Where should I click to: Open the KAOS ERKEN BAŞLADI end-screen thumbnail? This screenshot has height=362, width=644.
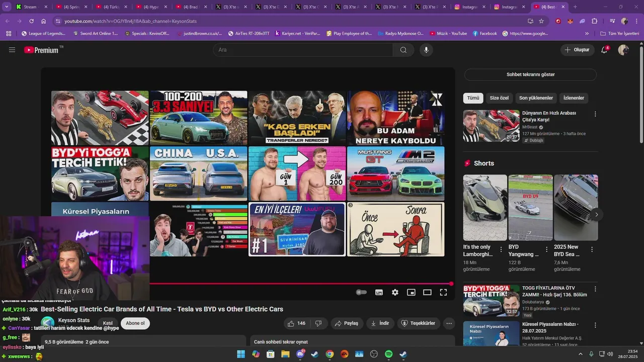297,118
